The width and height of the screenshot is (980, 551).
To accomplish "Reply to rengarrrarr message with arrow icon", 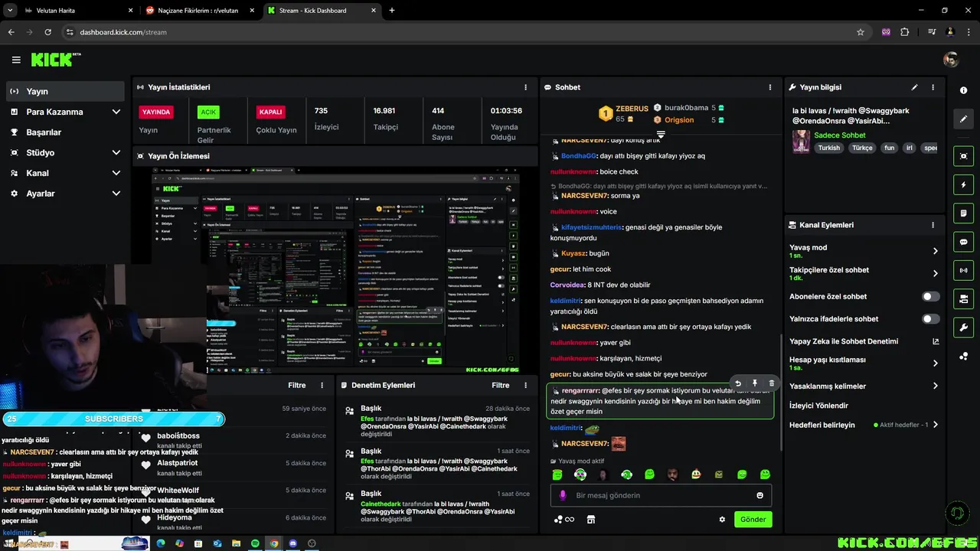I will pos(738,383).
